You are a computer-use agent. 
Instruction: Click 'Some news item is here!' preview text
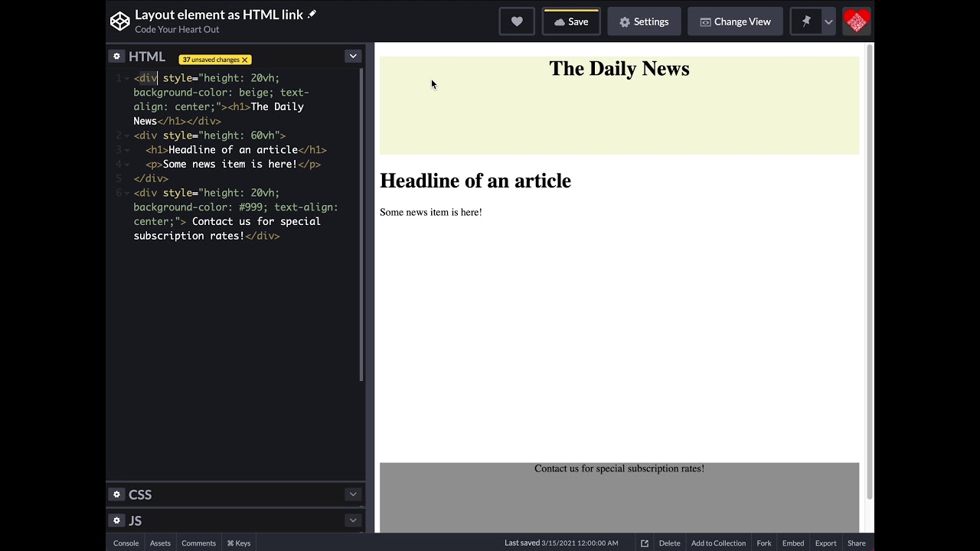tap(431, 212)
